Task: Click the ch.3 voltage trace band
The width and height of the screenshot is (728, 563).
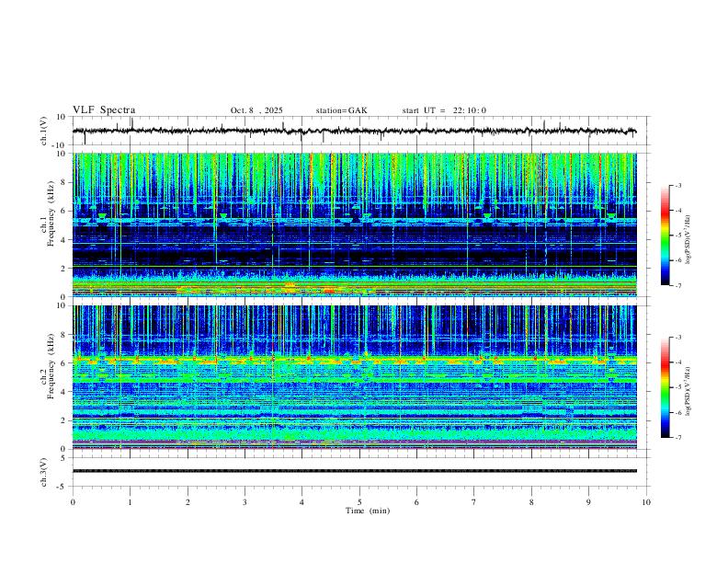Action: [354, 471]
